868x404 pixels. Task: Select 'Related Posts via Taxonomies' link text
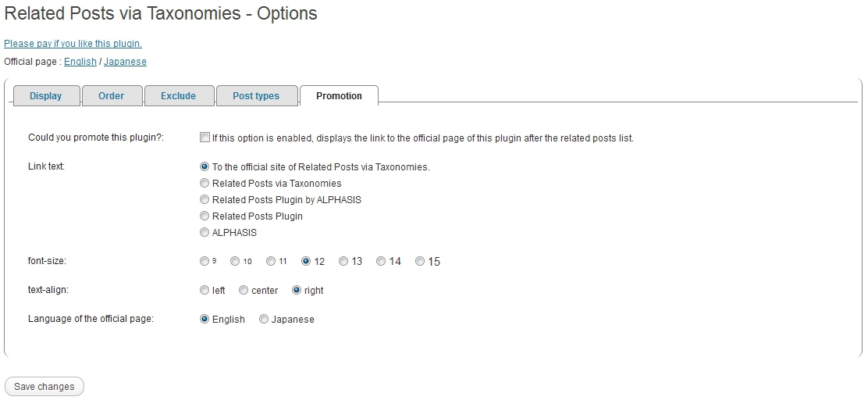[x=205, y=183]
